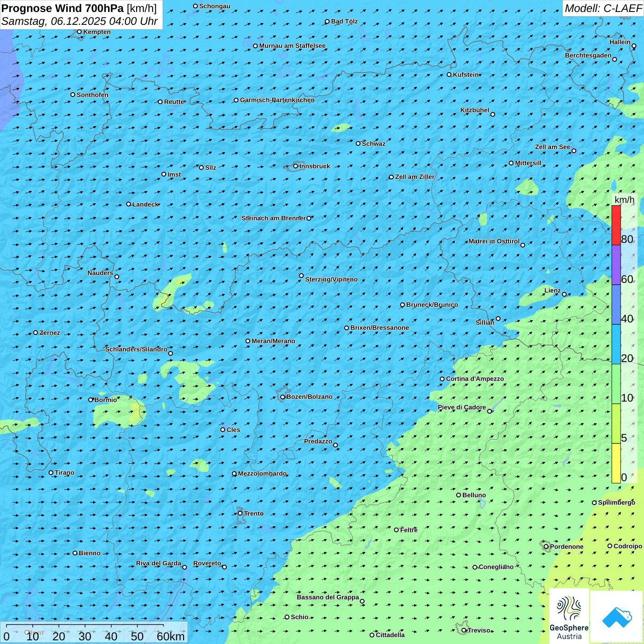644x644 pixels.
Task: Click the Cortina d'Ampezzo marker
Action: pos(443,379)
